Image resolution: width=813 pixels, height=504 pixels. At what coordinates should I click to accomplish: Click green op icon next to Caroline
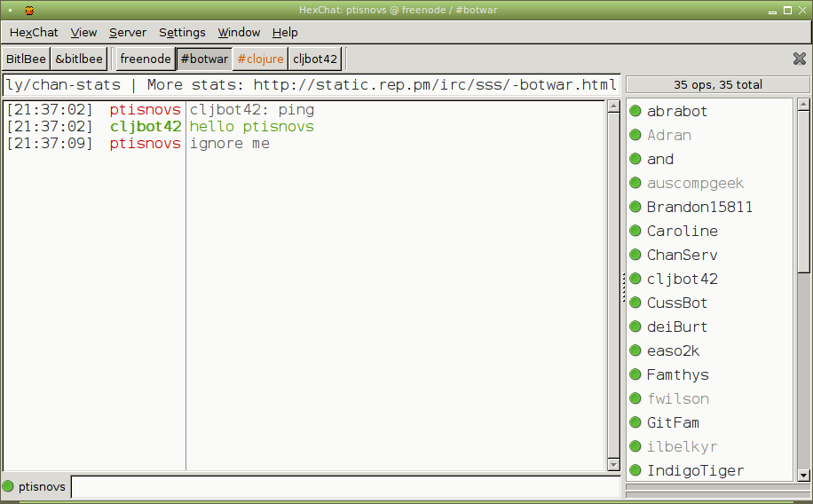point(635,230)
